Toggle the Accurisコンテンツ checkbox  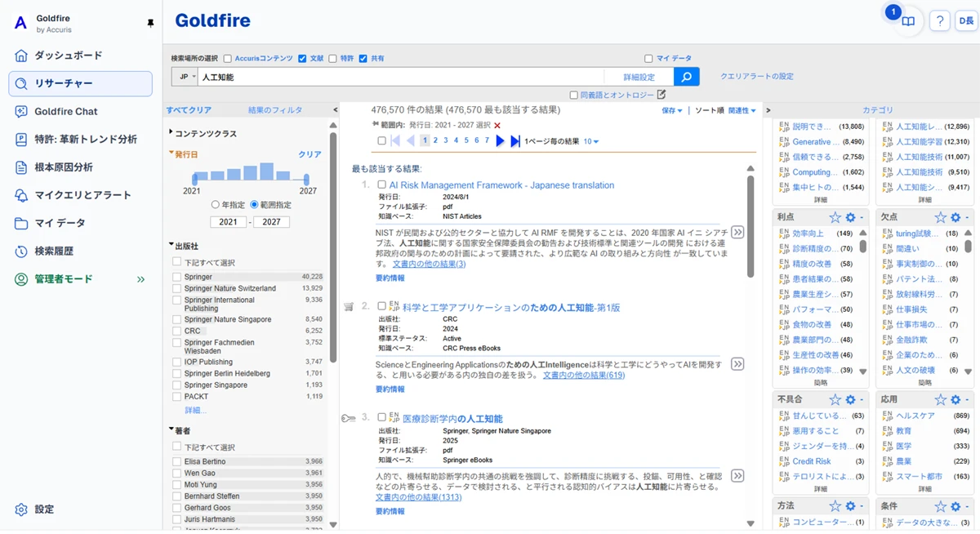click(x=228, y=59)
